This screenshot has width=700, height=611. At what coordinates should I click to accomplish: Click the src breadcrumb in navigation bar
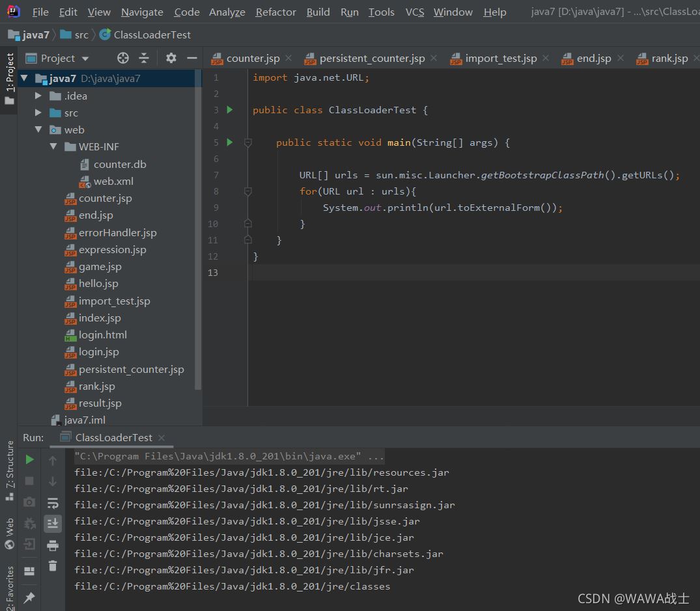[81, 34]
